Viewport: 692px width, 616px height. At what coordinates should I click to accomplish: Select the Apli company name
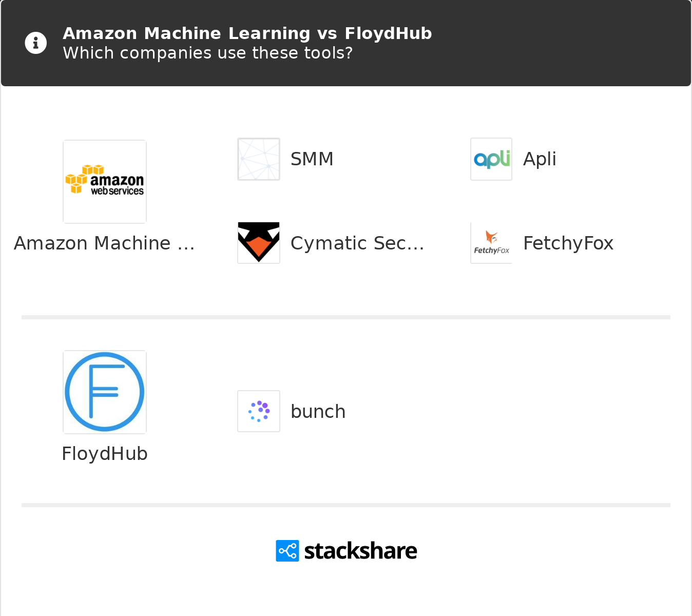pyautogui.click(x=539, y=159)
